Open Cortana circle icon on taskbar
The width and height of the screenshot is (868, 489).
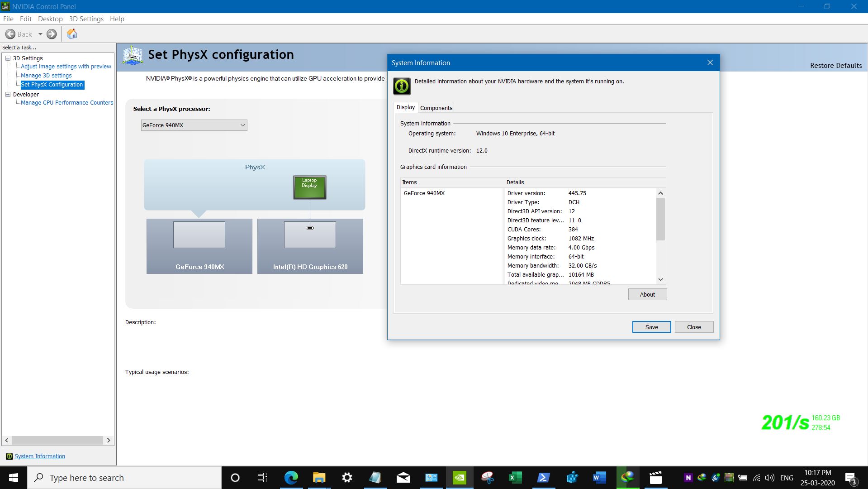coord(235,478)
